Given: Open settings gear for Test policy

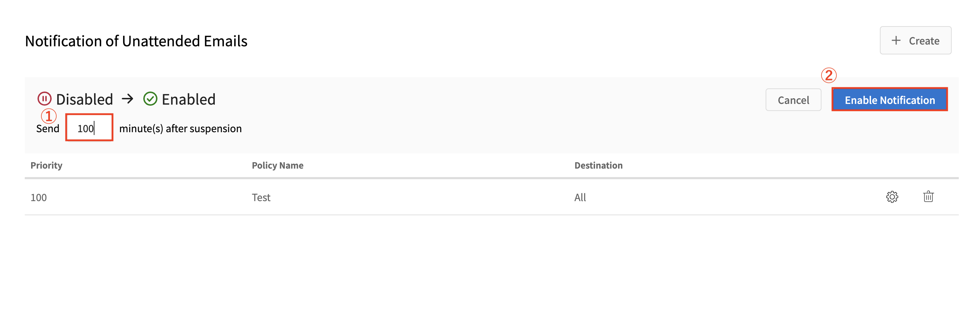Looking at the screenshot, I should pyautogui.click(x=892, y=197).
